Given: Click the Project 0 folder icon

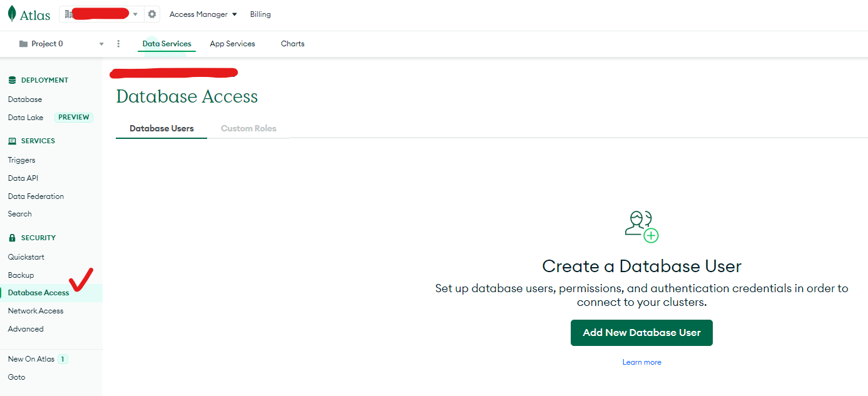Looking at the screenshot, I should tap(24, 44).
